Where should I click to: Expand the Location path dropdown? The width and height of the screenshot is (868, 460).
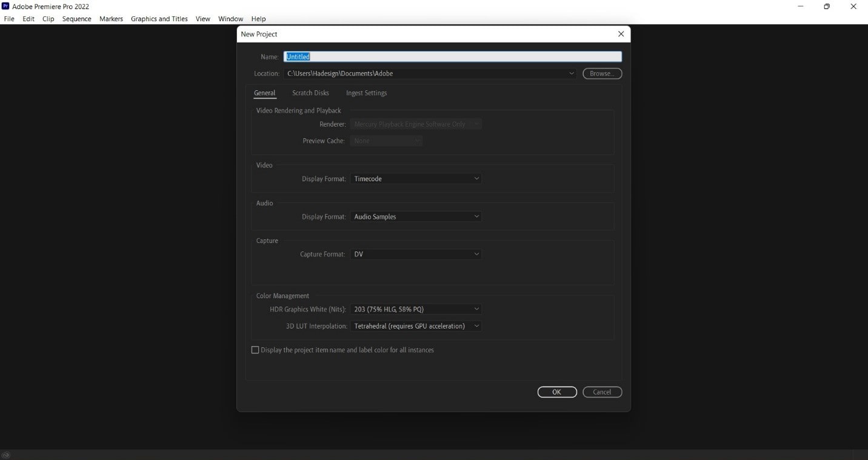click(x=572, y=73)
